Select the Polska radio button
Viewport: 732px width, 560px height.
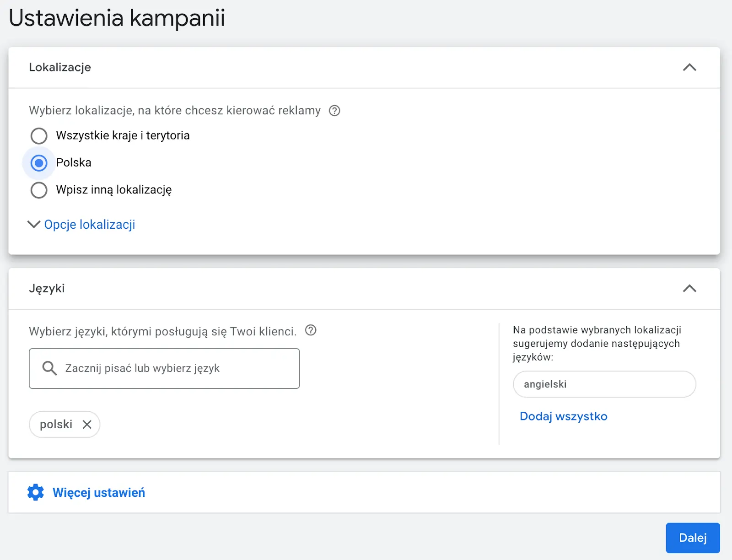click(39, 163)
